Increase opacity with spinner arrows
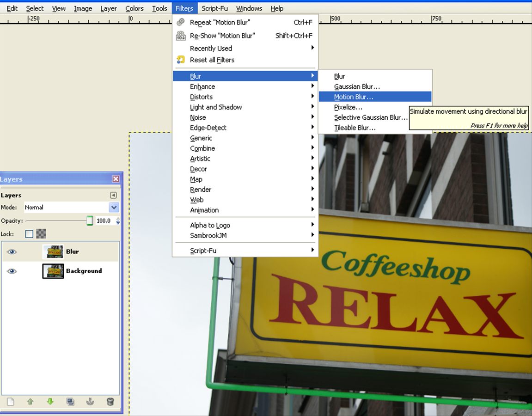This screenshot has width=532, height=416. [118, 219]
